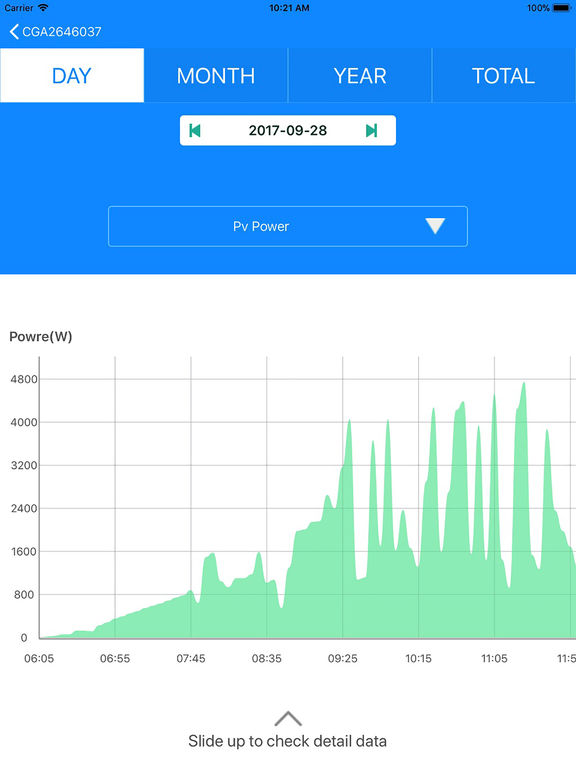Click the 07:45 time label
576x768 pixels.
191,659
